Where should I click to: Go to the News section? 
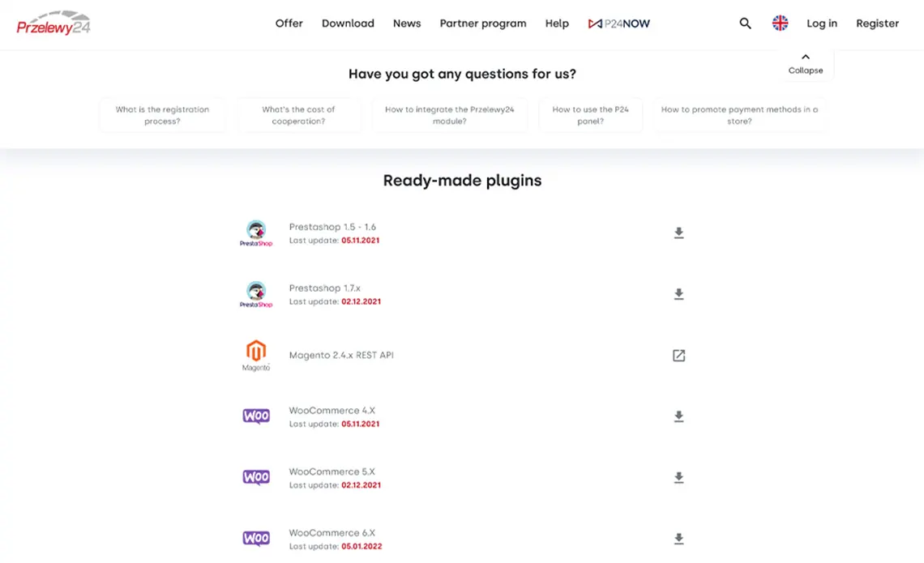[x=407, y=23]
